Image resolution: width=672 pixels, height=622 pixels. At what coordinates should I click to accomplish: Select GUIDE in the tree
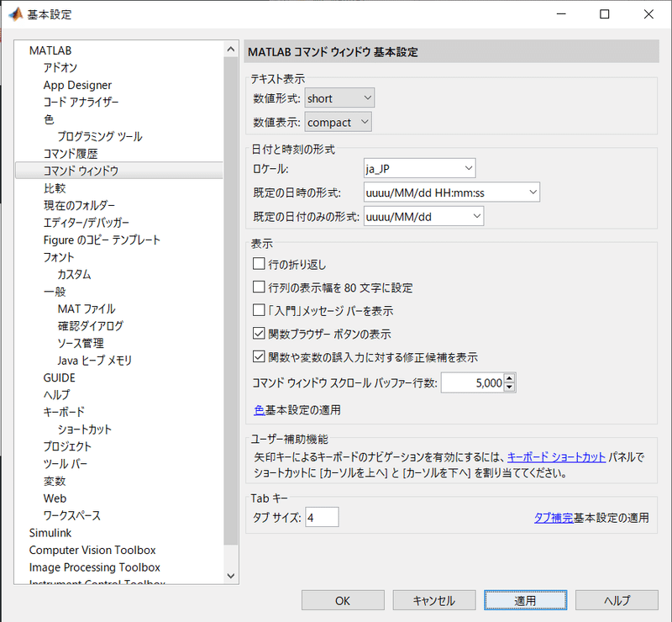pyautogui.click(x=59, y=377)
